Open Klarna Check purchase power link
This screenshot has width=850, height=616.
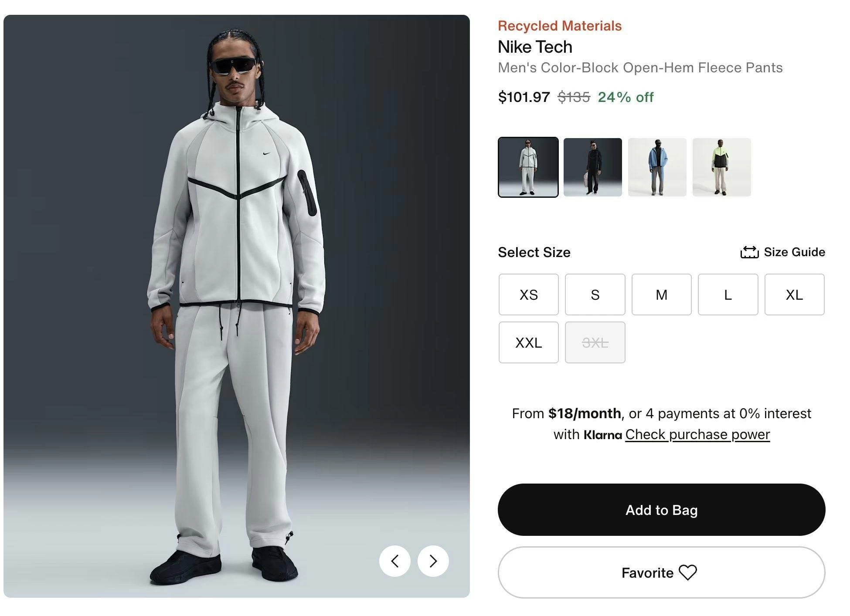point(697,435)
